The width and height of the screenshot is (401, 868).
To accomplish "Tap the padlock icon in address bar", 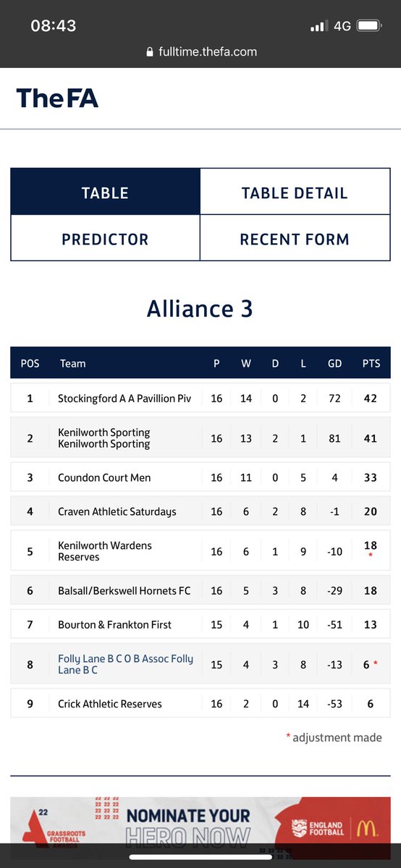I will click(150, 52).
